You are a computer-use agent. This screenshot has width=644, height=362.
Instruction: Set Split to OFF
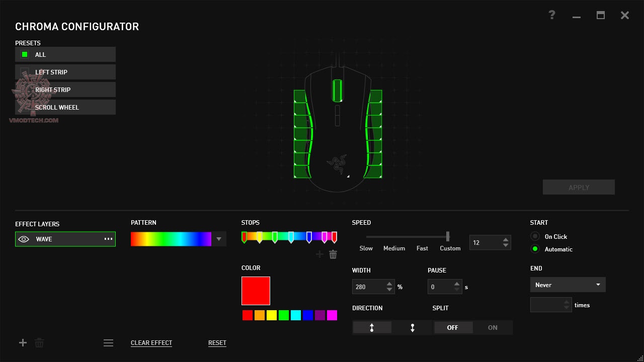tap(453, 328)
